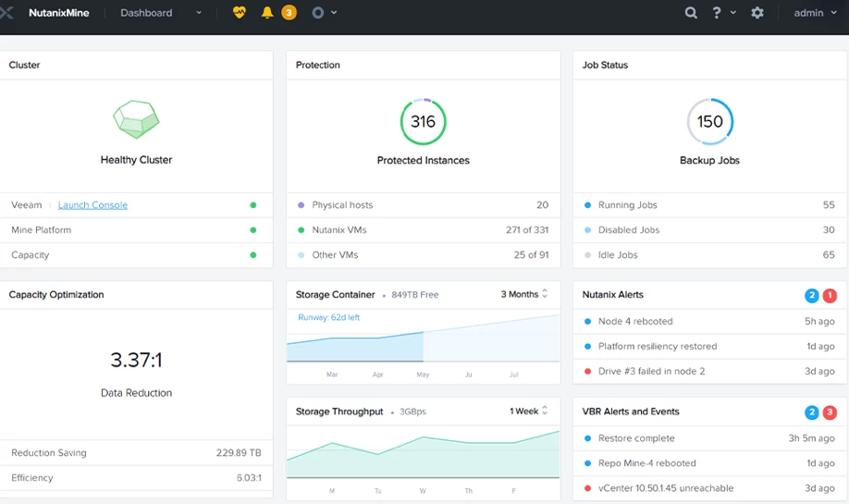
Task: Click the Healthy Cluster gem icon
Action: [x=136, y=119]
